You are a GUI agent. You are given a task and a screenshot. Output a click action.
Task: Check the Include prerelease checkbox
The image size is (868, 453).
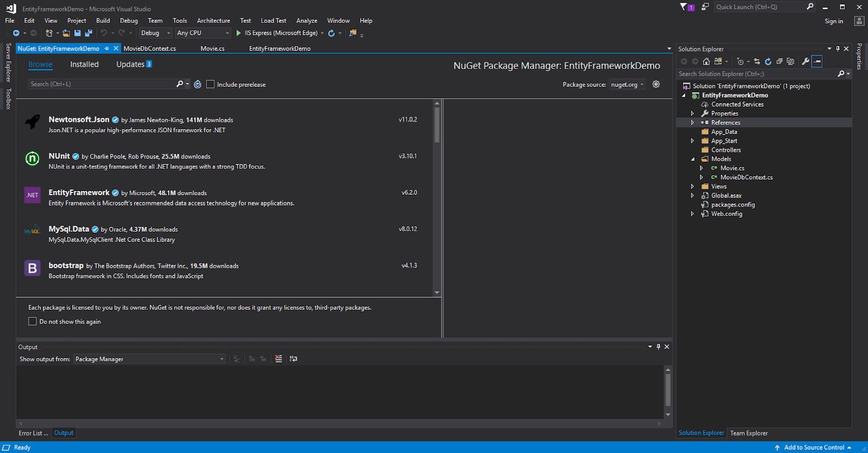click(210, 84)
